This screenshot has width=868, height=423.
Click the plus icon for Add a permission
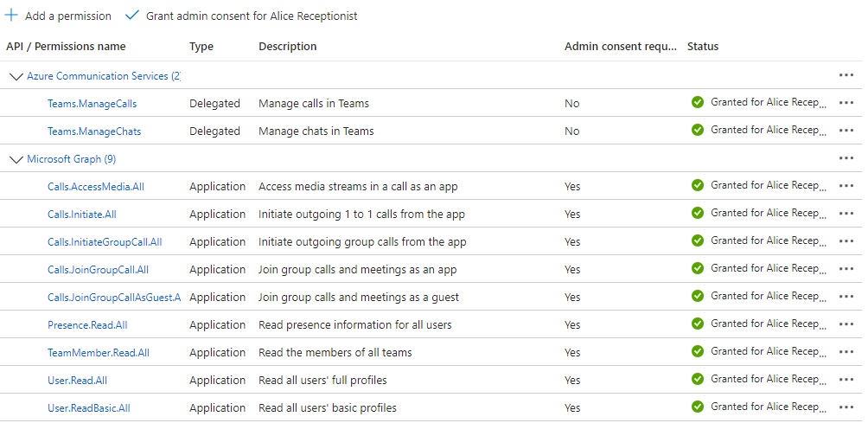coord(11,16)
